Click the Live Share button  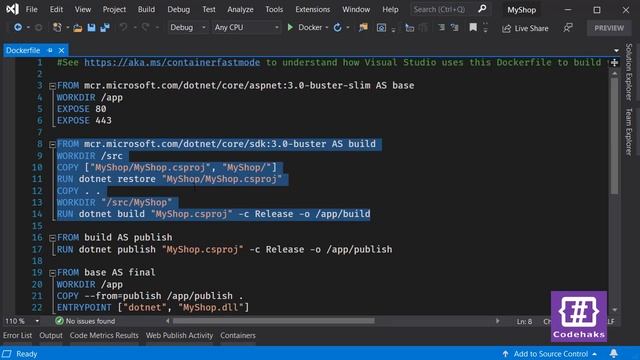(x=525, y=28)
